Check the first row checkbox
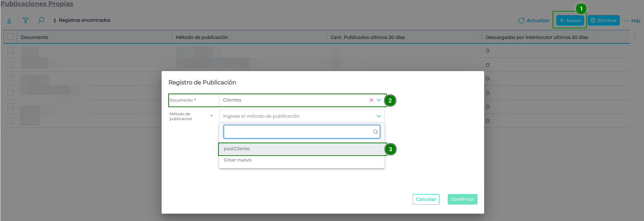 [x=10, y=50]
